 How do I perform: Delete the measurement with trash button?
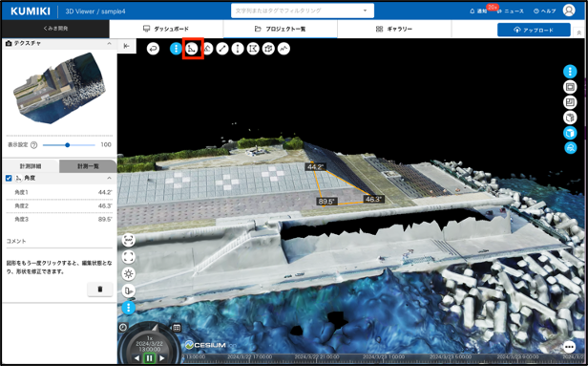click(100, 289)
